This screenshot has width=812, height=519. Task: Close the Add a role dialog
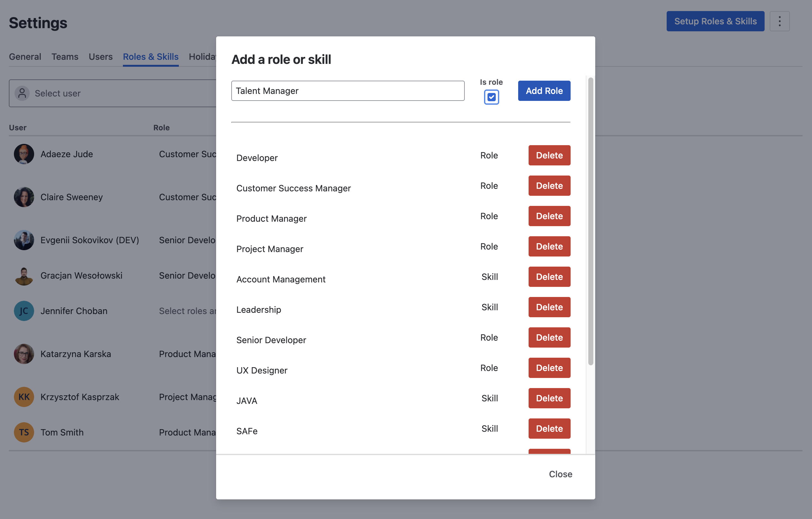(x=560, y=474)
